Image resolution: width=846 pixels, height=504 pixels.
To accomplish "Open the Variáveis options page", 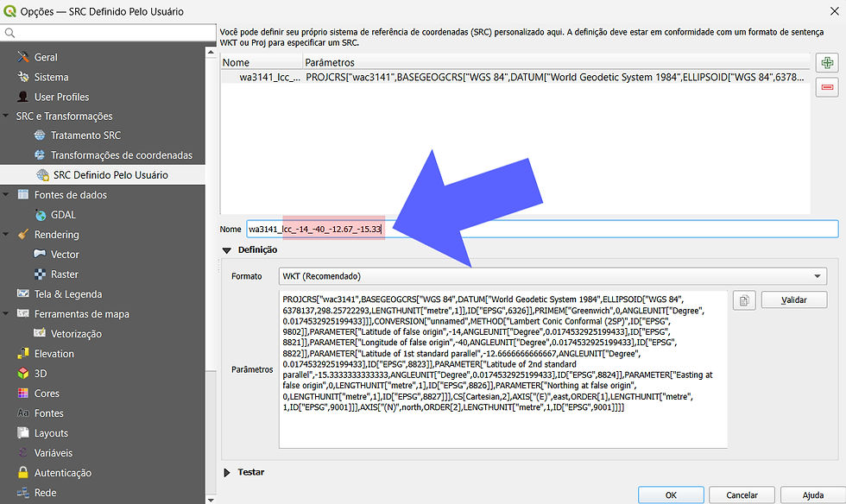I will click(x=54, y=453).
